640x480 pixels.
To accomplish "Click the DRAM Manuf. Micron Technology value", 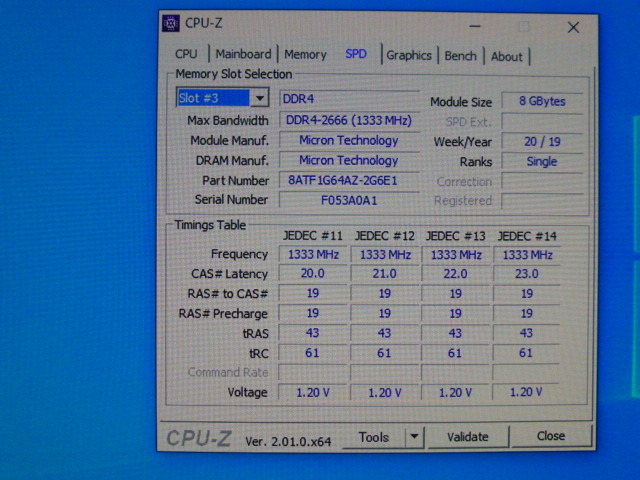I will [349, 160].
